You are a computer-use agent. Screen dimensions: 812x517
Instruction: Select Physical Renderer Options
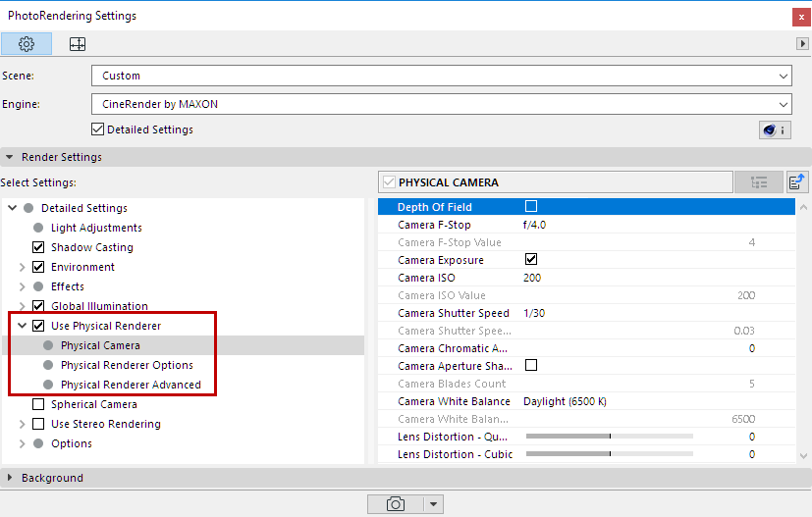tap(127, 365)
